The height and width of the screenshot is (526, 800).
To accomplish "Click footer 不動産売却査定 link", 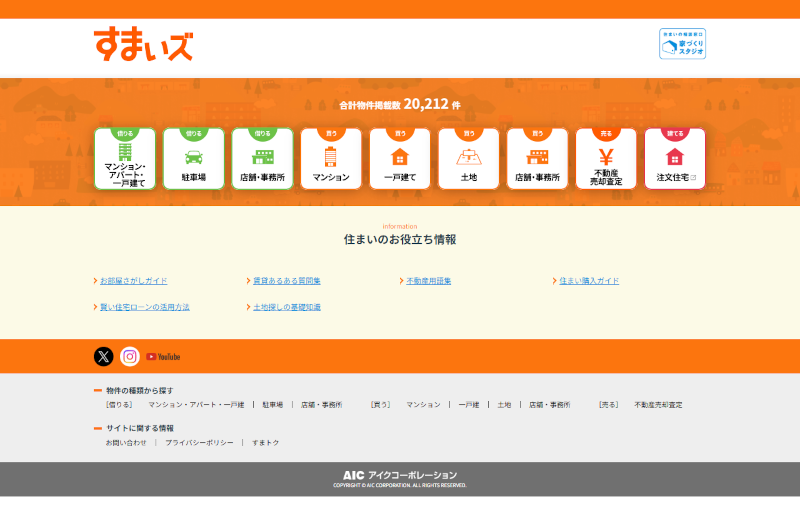I will (658, 405).
